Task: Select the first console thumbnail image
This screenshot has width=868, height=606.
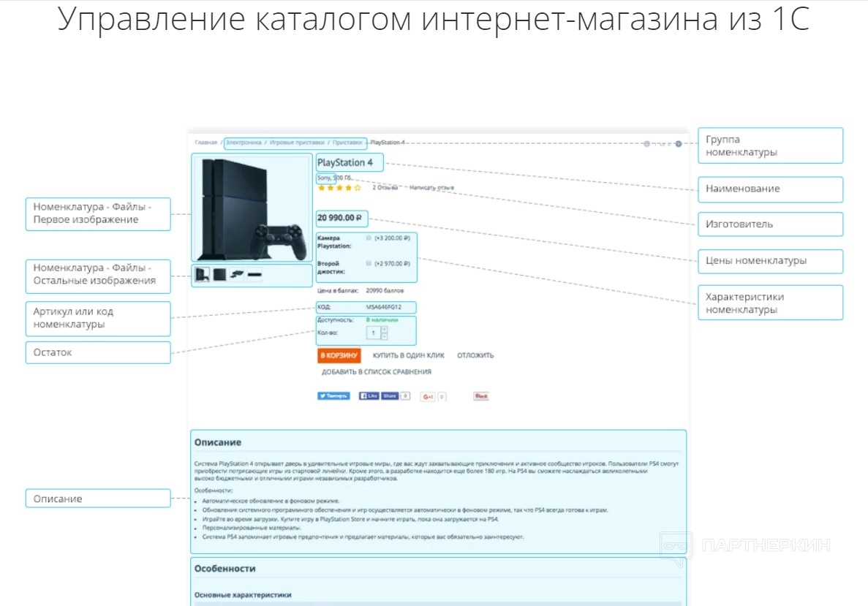Action: [203, 275]
